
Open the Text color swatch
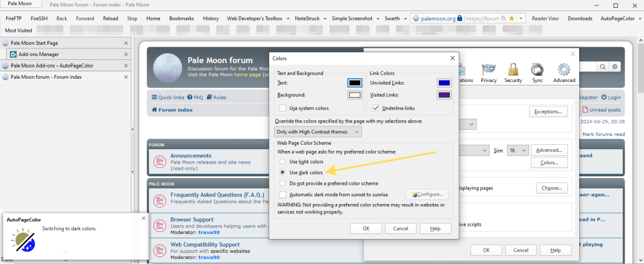coord(355,83)
